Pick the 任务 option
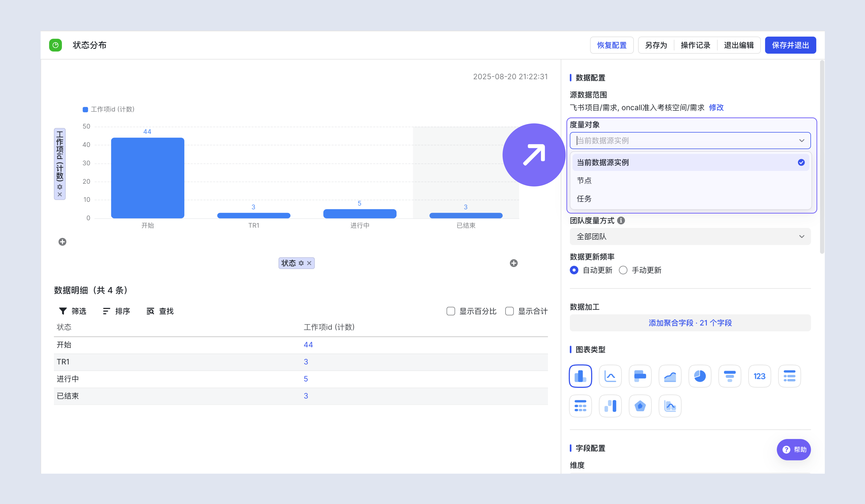 pos(691,199)
